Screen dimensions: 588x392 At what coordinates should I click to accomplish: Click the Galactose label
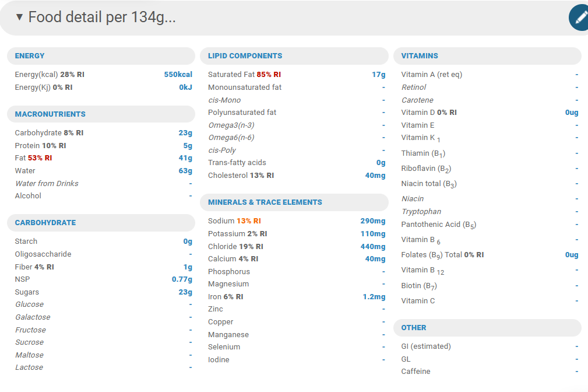(x=33, y=317)
